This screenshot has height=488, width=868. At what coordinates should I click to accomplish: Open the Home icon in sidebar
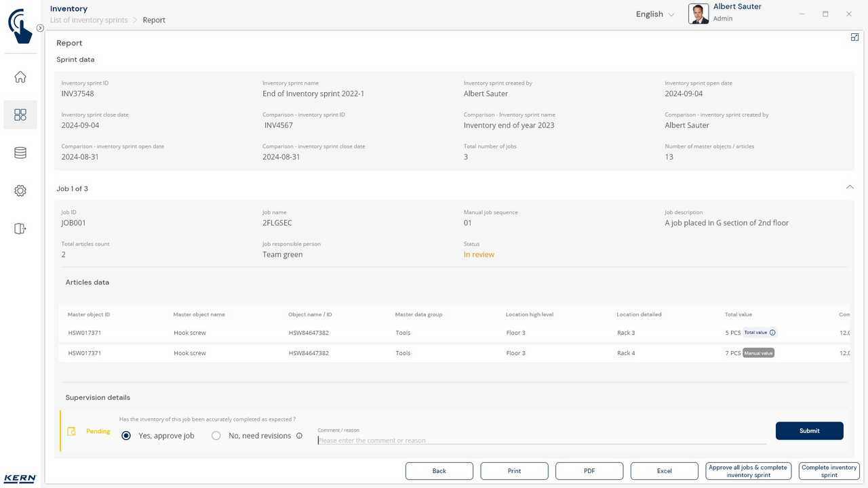[20, 77]
